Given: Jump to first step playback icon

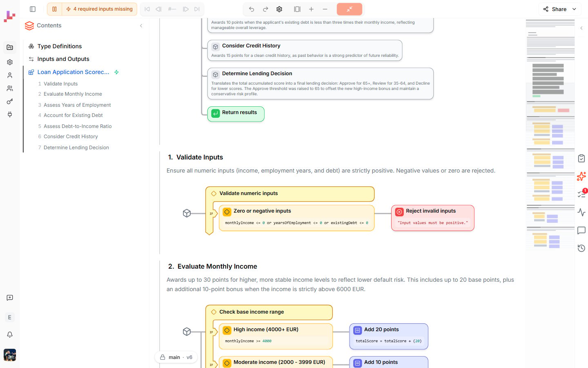Looking at the screenshot, I should coord(147,9).
